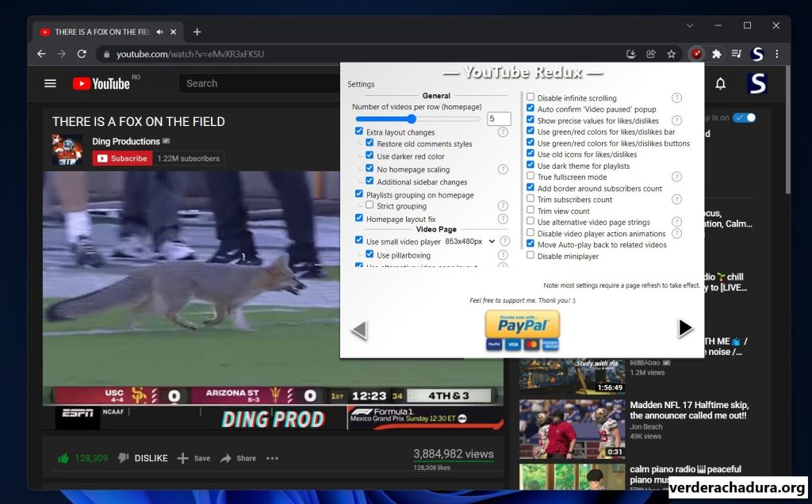
Task: Click the 3,884,982 views count
Action: click(453, 454)
